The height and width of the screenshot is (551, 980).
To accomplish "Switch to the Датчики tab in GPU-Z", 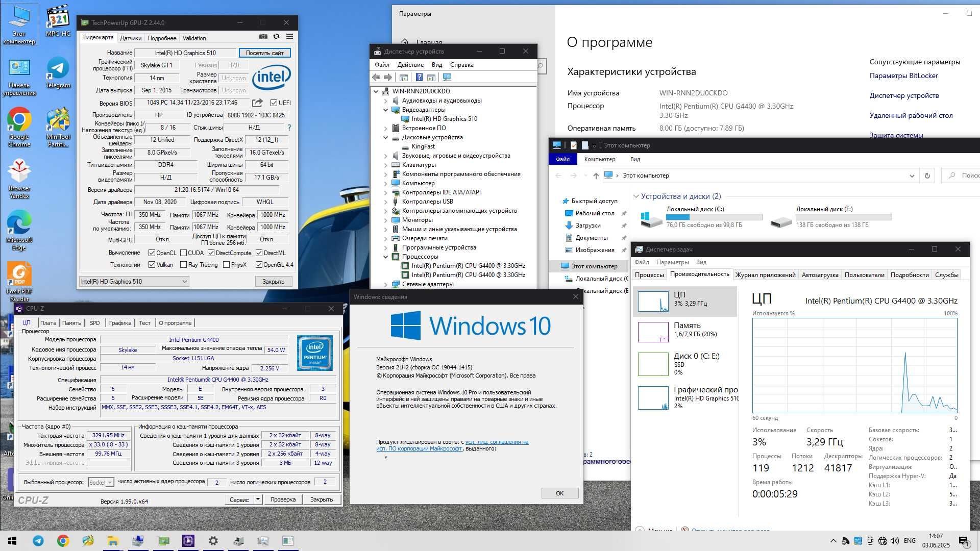I will 131,38.
